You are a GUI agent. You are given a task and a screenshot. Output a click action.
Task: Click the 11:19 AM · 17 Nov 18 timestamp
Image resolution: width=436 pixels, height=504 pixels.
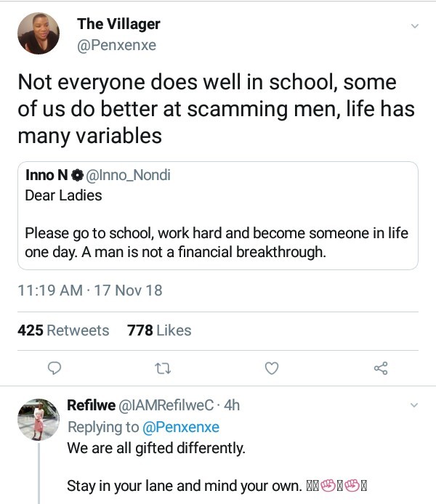click(x=89, y=291)
